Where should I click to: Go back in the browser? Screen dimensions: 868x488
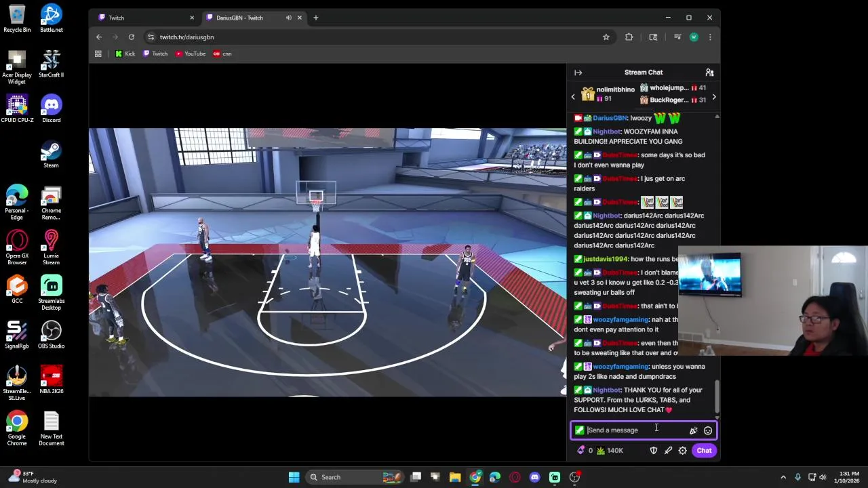coord(99,37)
